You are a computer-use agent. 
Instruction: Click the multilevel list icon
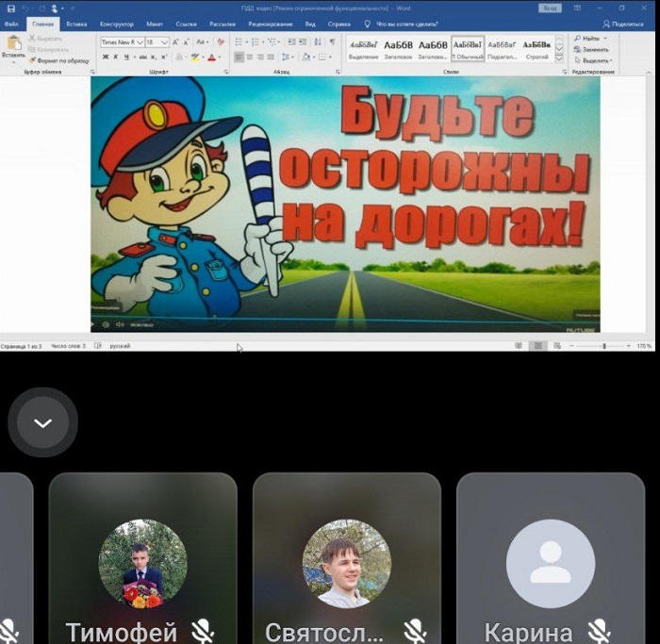click(272, 42)
